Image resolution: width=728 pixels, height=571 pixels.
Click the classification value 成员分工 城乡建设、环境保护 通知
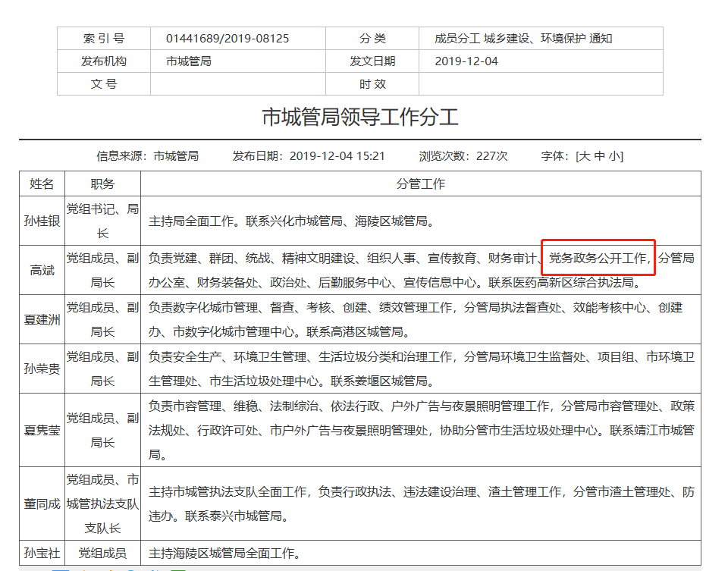(523, 39)
